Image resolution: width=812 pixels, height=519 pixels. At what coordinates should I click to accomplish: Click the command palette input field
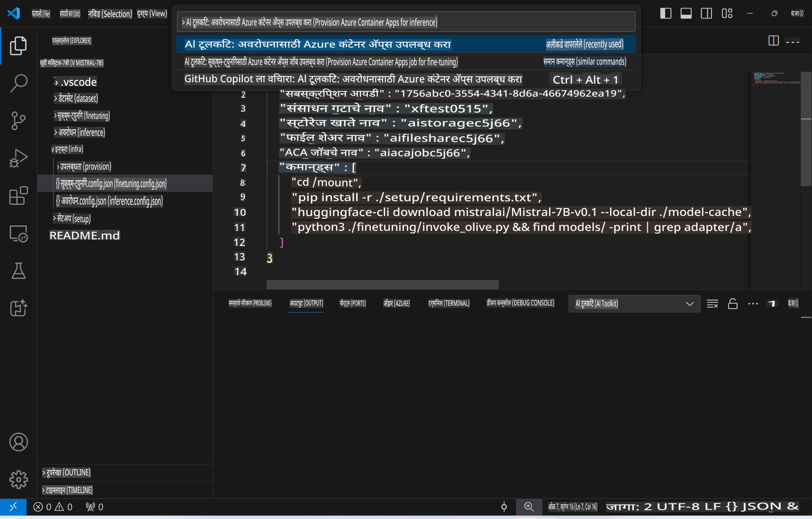(x=406, y=22)
